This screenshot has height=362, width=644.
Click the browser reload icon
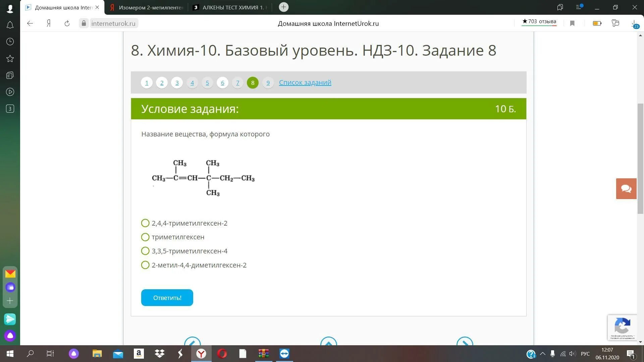pyautogui.click(x=67, y=23)
